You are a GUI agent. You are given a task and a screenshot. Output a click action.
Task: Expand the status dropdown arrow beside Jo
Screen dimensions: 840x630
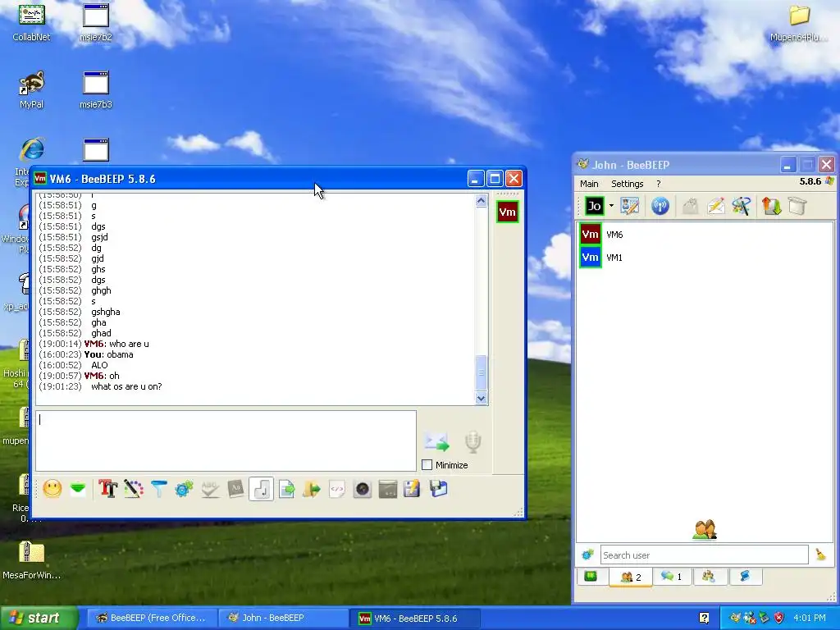pyautogui.click(x=611, y=206)
